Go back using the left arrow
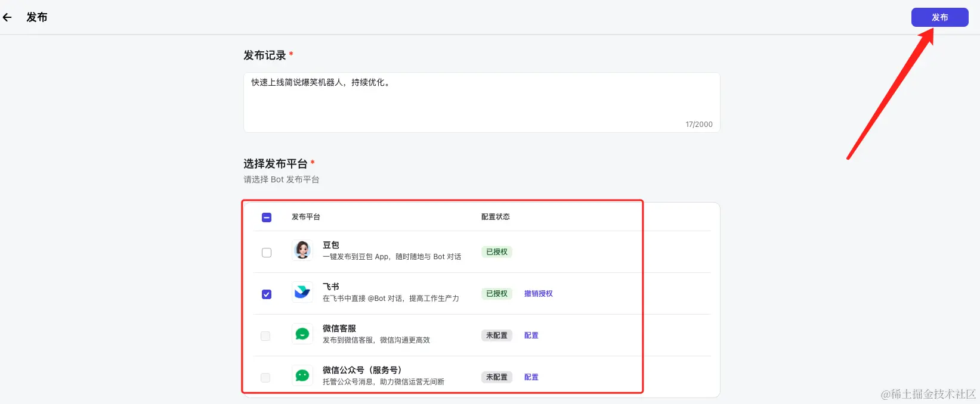980x404 pixels. click(7, 17)
